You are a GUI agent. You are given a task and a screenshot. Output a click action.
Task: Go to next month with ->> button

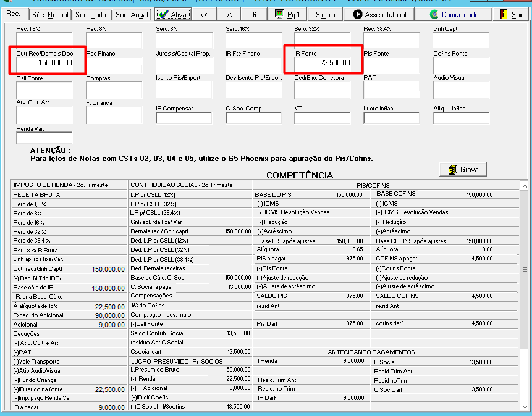point(229,15)
